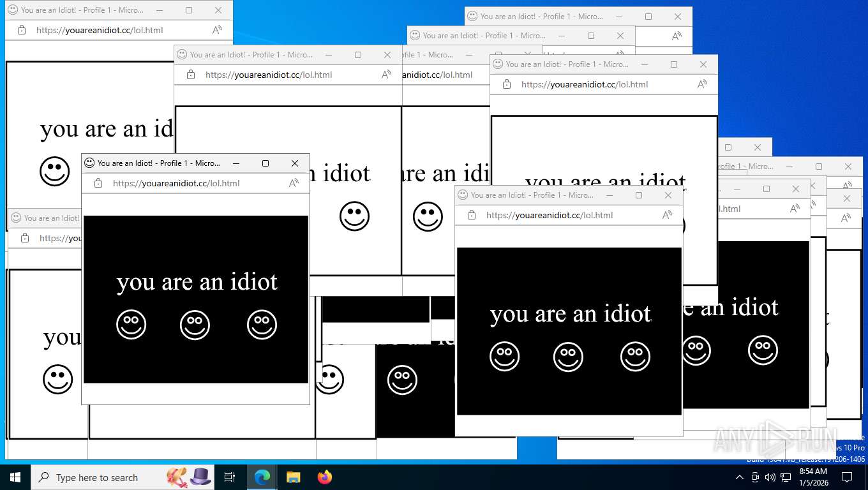Open the clock showing 8:54 AM
Viewport: 868px width, 490px height.
pyautogui.click(x=813, y=477)
